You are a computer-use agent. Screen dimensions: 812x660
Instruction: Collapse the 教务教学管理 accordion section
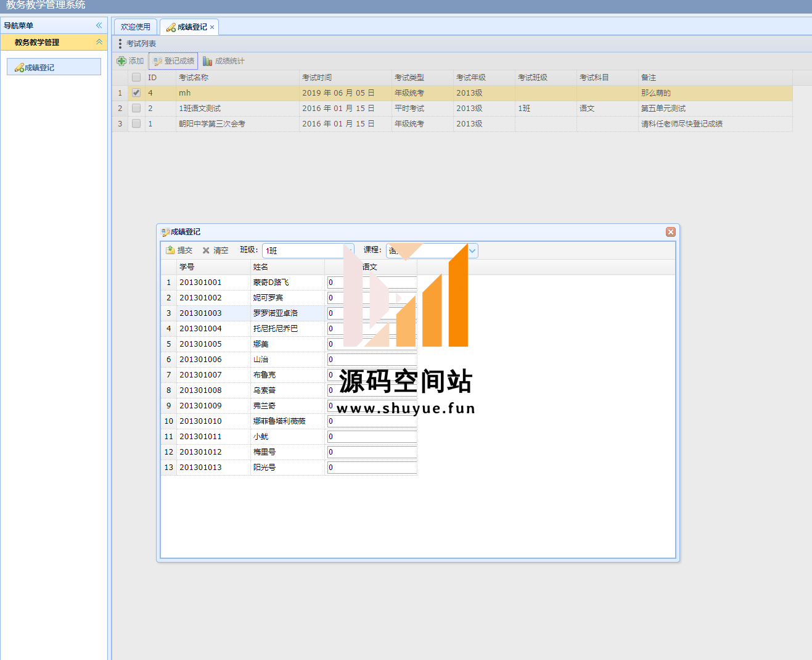tap(99, 42)
